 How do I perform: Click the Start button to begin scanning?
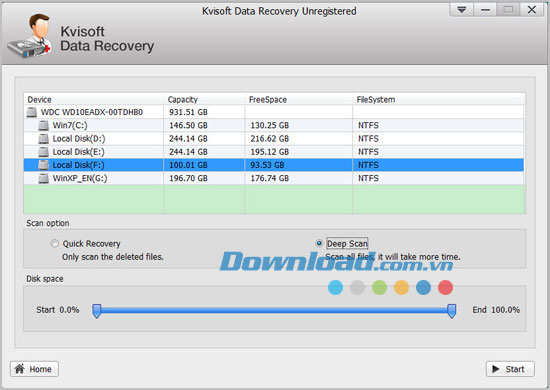click(x=510, y=369)
